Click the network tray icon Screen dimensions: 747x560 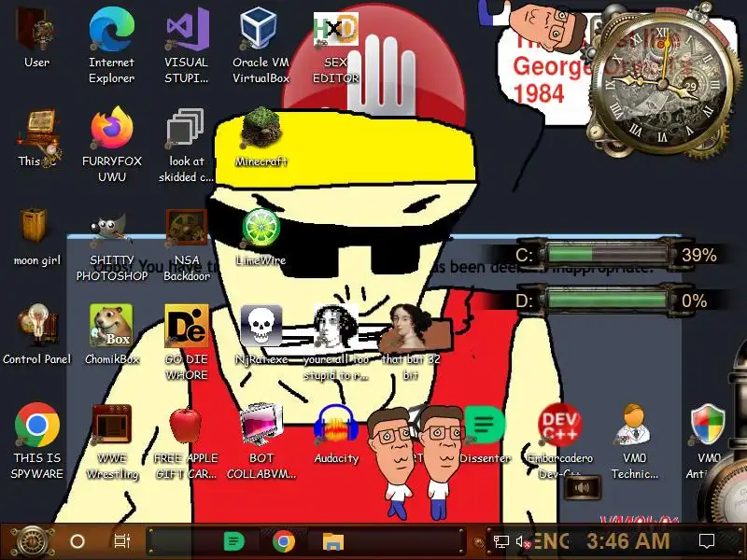coord(500,541)
